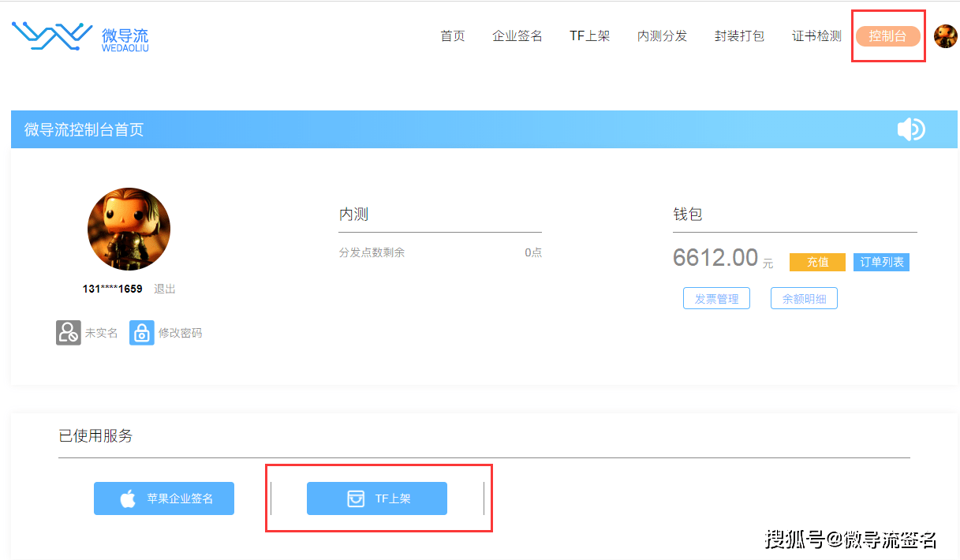Click the 控制台 console button
The image size is (960, 560).
tap(888, 36)
